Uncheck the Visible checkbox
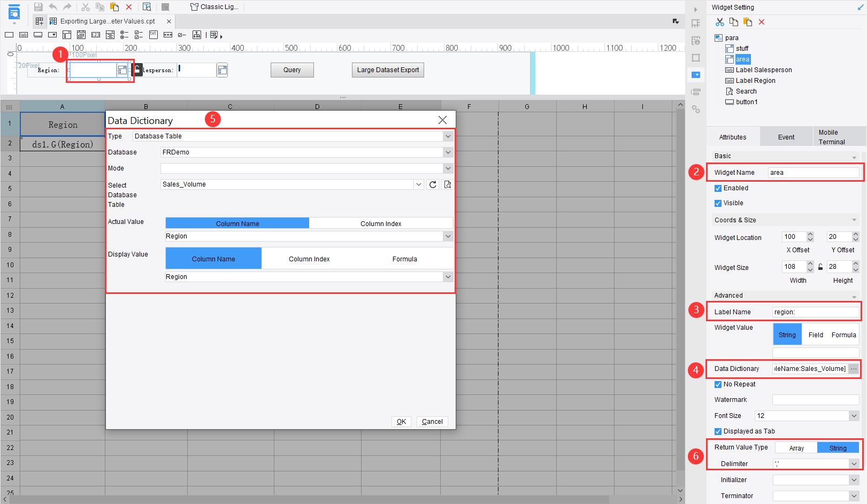 718,203
